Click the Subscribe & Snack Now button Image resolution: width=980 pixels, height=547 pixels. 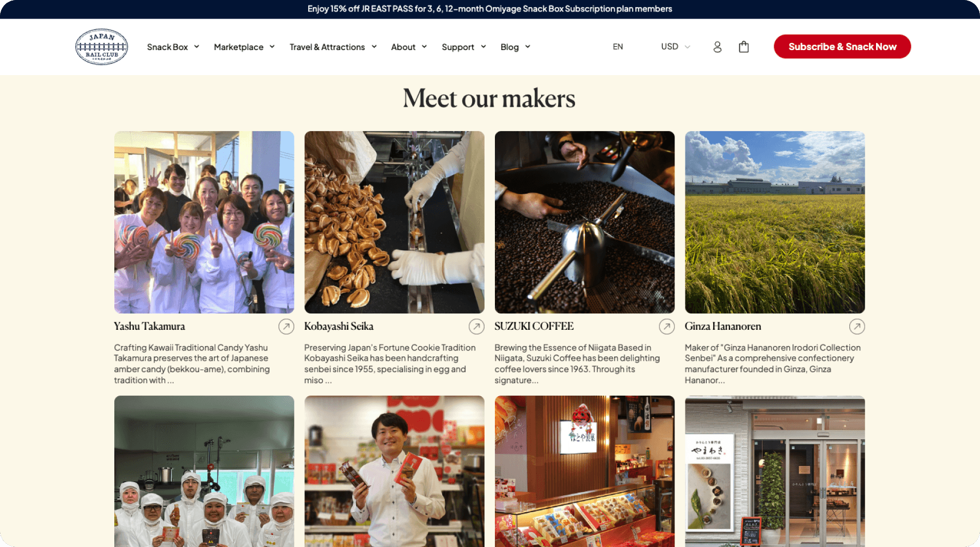tap(842, 47)
